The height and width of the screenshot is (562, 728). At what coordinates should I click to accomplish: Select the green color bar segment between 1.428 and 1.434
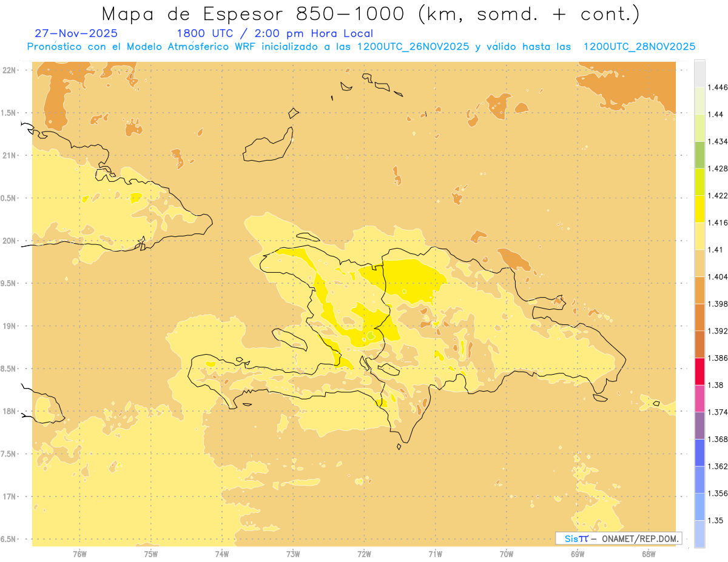click(699, 155)
